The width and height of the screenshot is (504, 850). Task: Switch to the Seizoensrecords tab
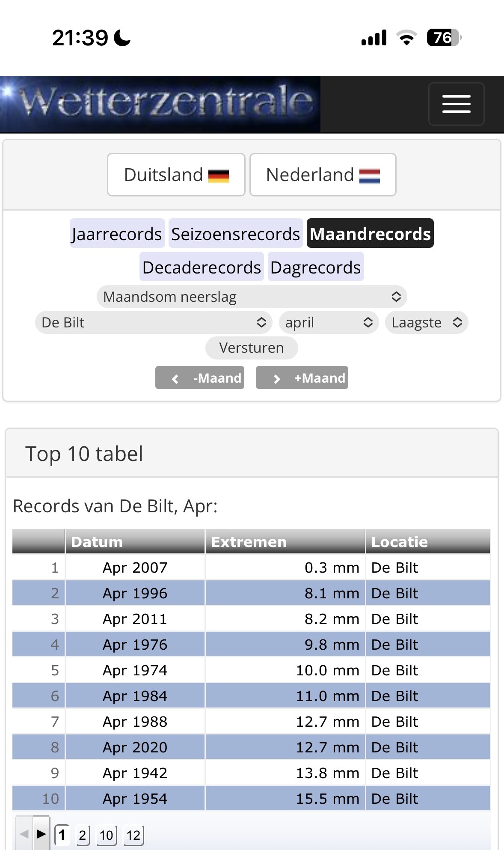236,234
